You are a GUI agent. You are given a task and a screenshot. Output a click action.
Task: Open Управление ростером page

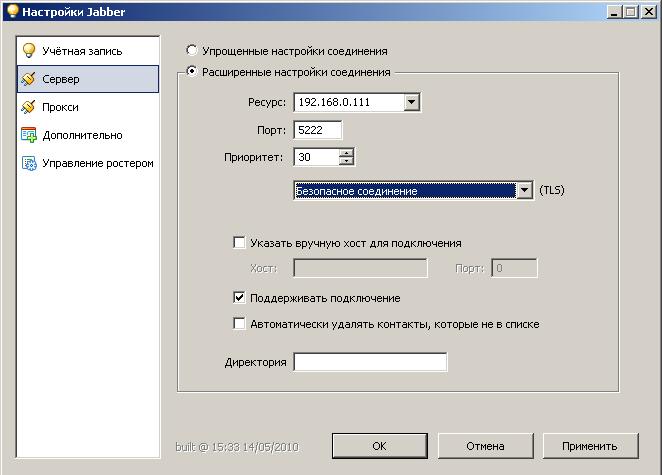88,163
